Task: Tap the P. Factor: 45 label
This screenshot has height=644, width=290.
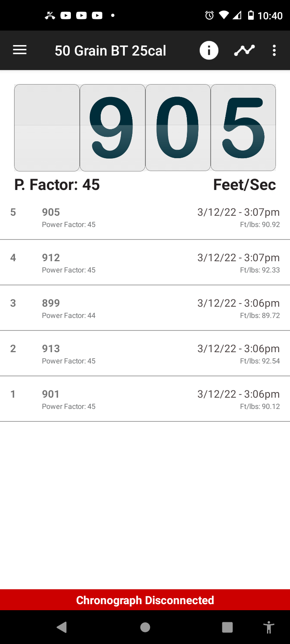Action: [x=57, y=185]
